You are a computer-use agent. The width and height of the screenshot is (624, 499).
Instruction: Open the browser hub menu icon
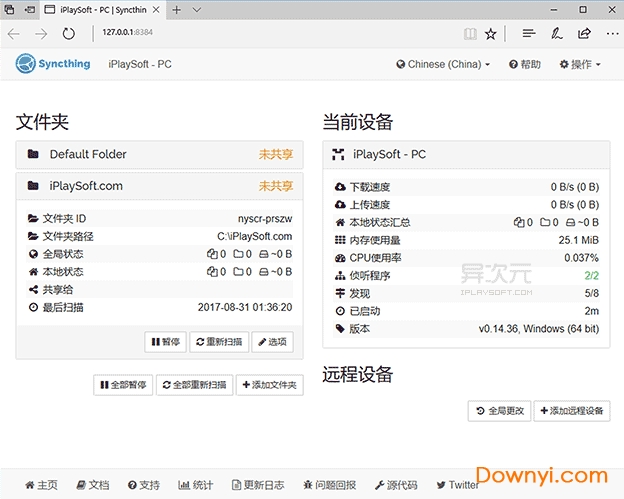(528, 33)
